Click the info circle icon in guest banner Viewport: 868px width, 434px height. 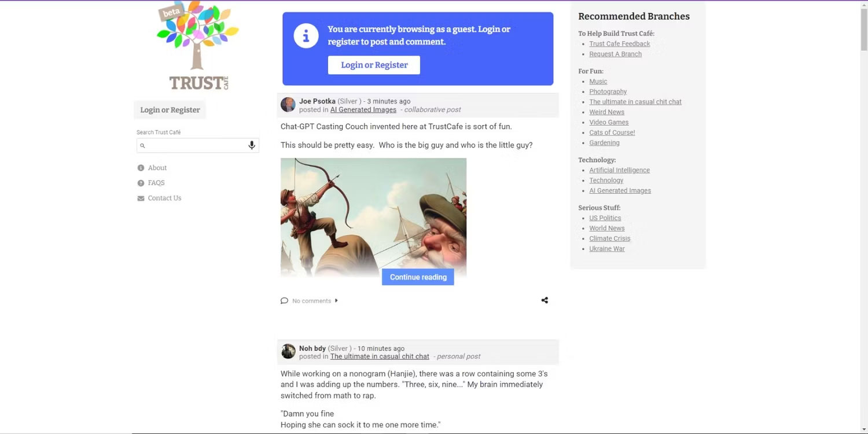[x=306, y=36]
